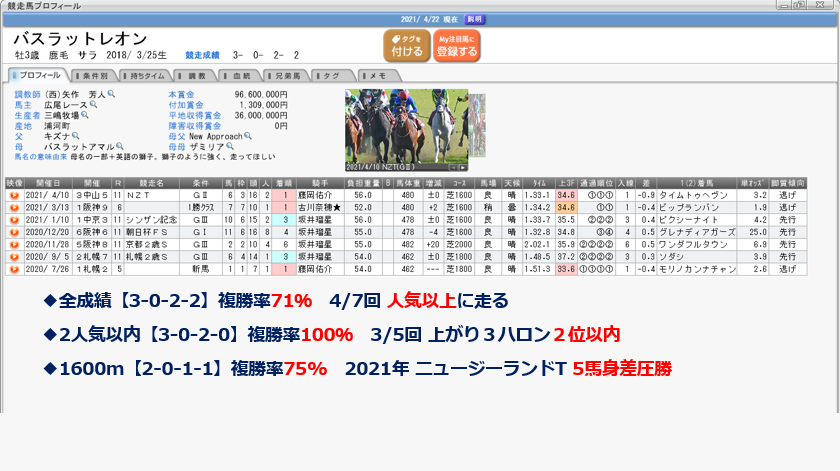Click the search icon beside ザミリア
Viewport: 840px width, 471px height.
point(229,148)
